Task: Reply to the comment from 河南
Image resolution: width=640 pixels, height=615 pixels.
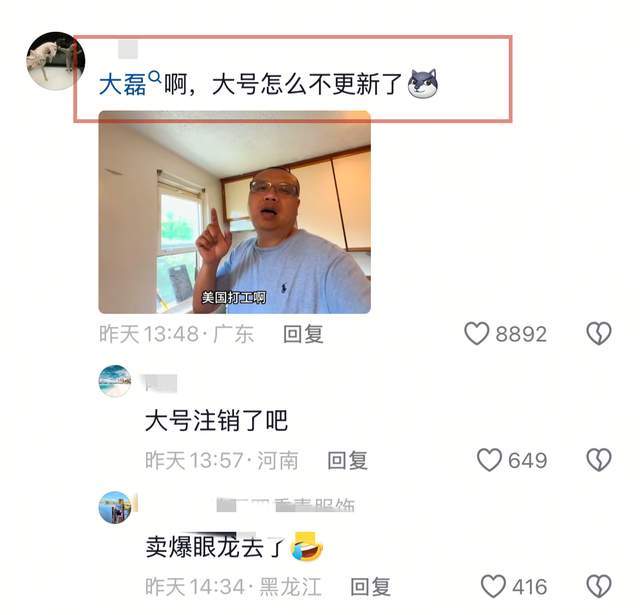Action: coord(348,460)
